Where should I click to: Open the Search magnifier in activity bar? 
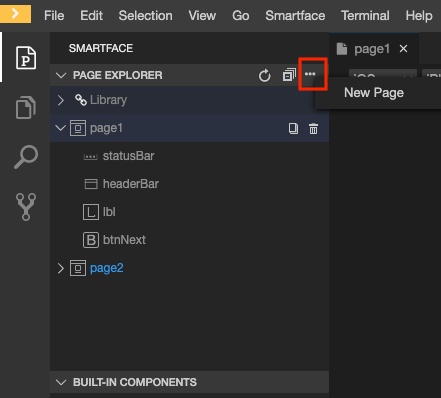point(26,157)
